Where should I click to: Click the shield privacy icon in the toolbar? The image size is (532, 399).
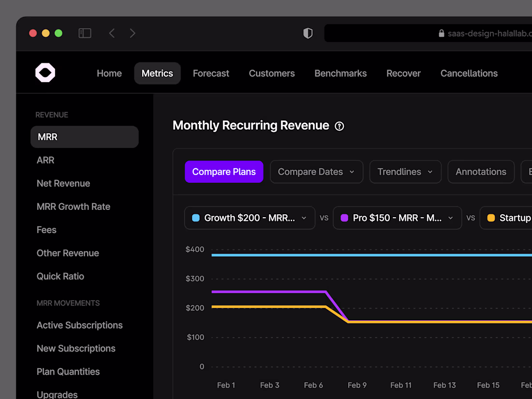click(308, 33)
